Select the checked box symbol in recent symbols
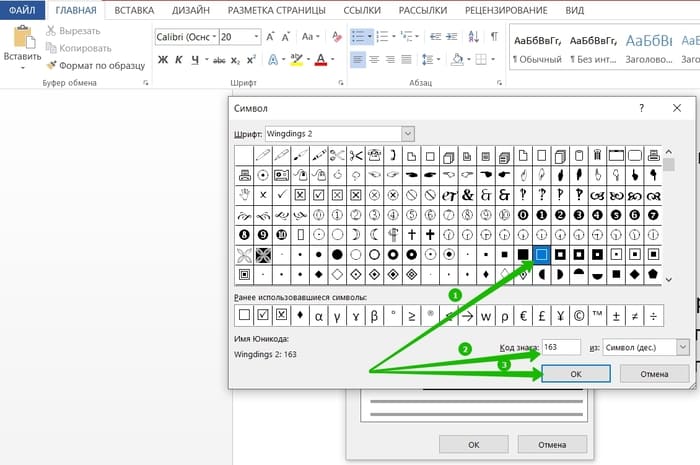Screen dimensions: 700x465 pos(263,315)
